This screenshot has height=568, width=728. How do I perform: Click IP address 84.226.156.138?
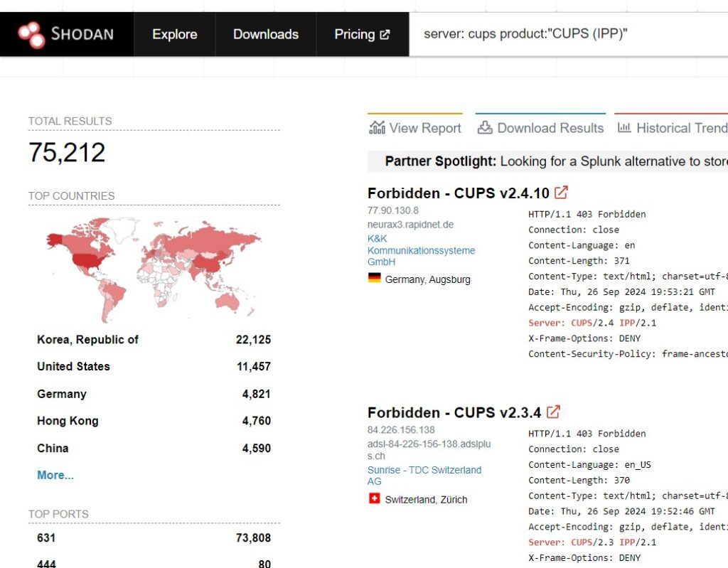pos(401,430)
